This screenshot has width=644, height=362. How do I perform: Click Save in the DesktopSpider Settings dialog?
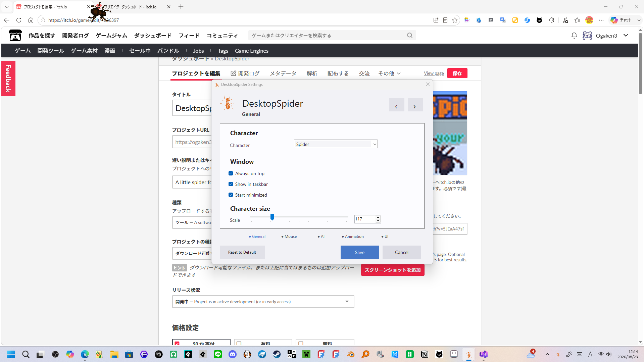pyautogui.click(x=360, y=252)
